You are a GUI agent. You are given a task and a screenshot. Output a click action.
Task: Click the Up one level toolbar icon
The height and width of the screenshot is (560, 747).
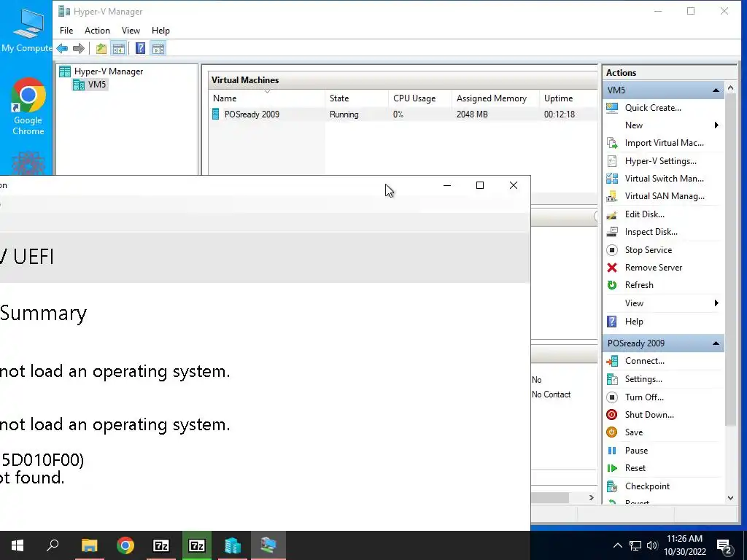[101, 48]
